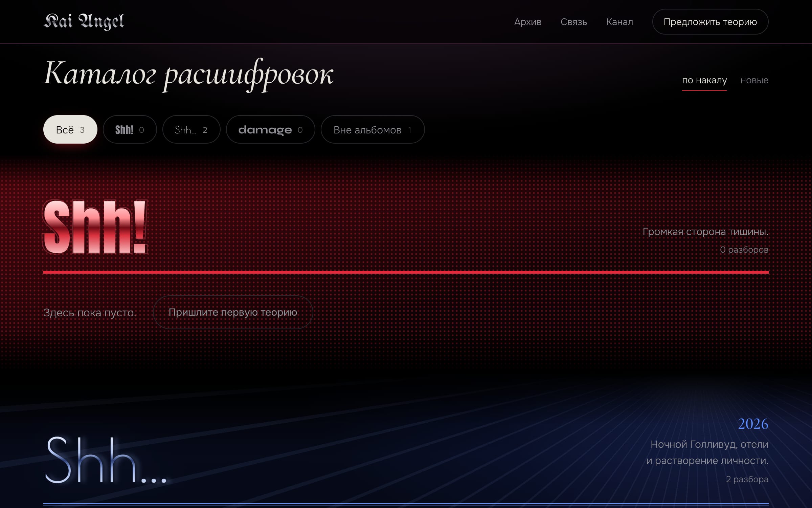Image resolution: width=812 pixels, height=508 pixels.
Task: Click the Пришлите первую теорию button
Action: tap(233, 312)
